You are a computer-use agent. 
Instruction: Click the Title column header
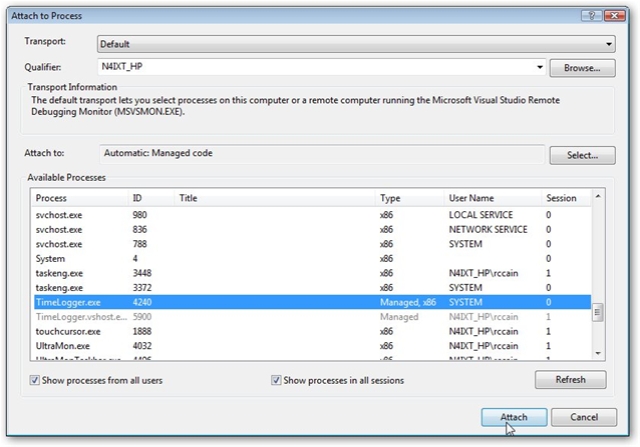188,198
